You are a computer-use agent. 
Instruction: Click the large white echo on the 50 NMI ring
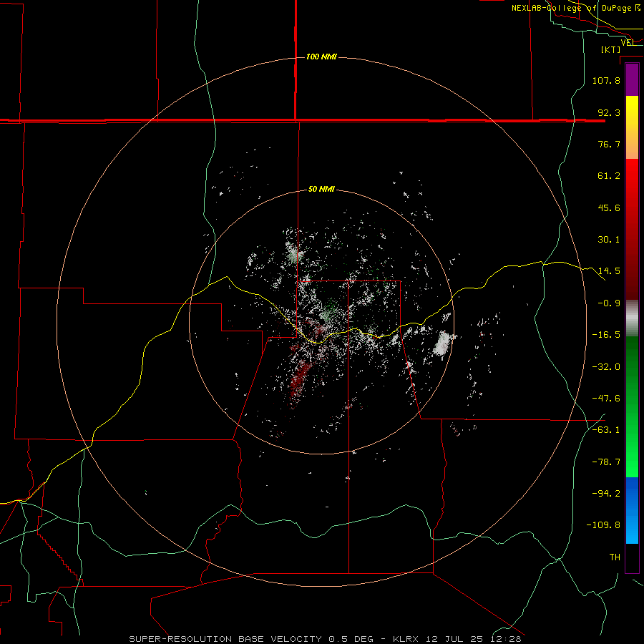pyautogui.click(x=442, y=343)
